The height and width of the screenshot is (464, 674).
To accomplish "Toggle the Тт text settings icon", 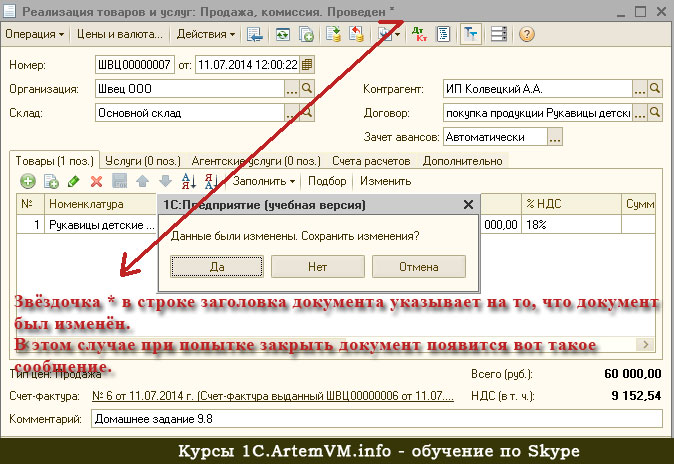I will click(x=470, y=34).
